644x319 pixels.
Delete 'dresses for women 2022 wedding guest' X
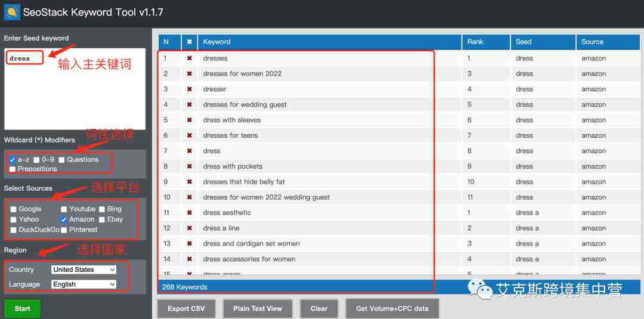tap(190, 197)
